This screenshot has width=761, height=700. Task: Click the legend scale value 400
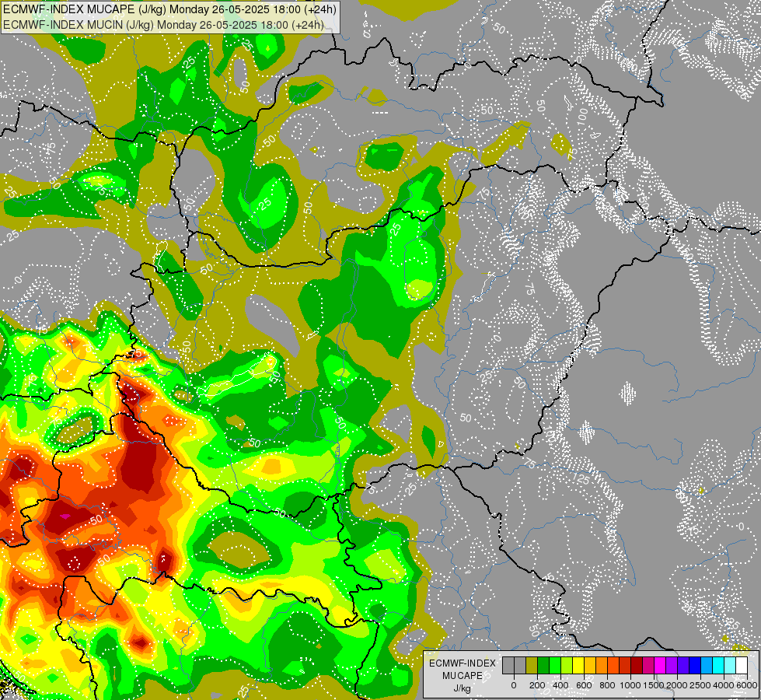560,685
